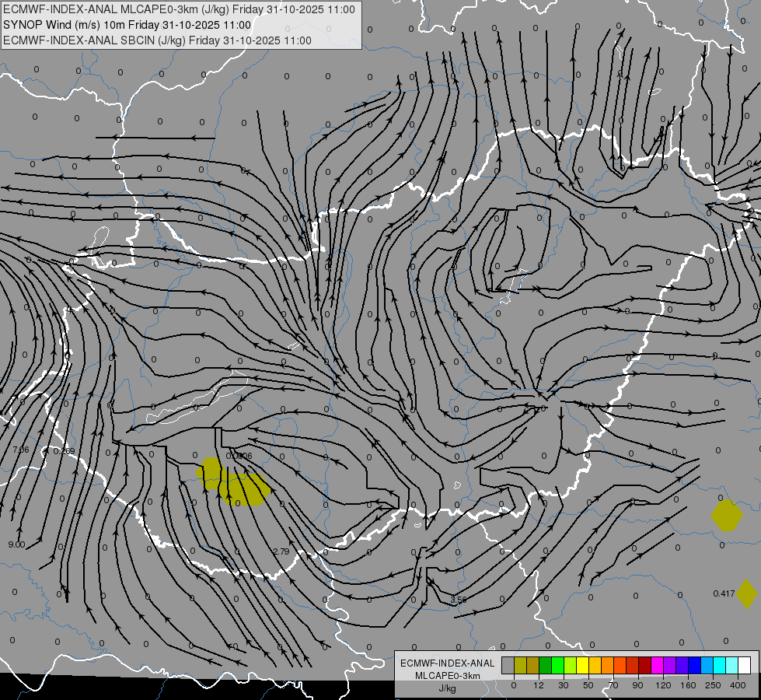Select the magenta legend swatch
This screenshot has height=700, width=761.
[658, 666]
